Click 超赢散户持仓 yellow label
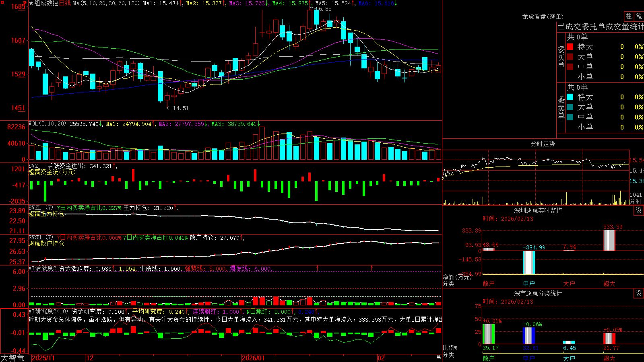Image resolution: width=644 pixels, height=362 pixels. [46, 243]
